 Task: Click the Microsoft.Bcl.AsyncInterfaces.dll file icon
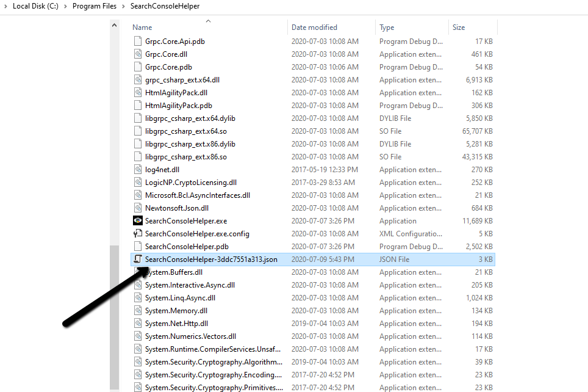tap(138, 195)
